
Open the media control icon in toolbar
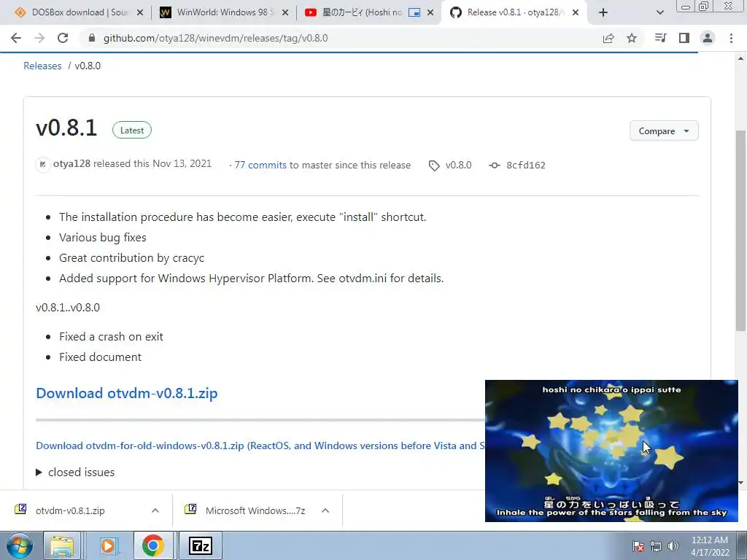[660, 38]
